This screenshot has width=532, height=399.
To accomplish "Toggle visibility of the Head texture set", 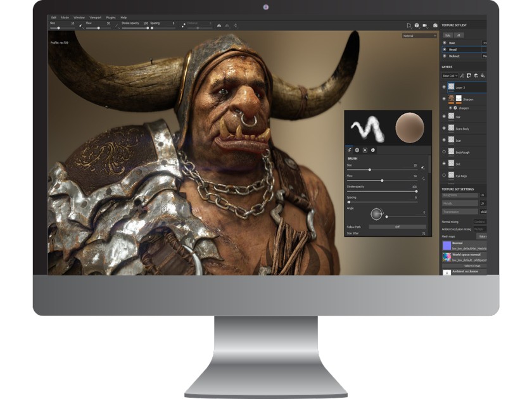I will tap(445, 49).
